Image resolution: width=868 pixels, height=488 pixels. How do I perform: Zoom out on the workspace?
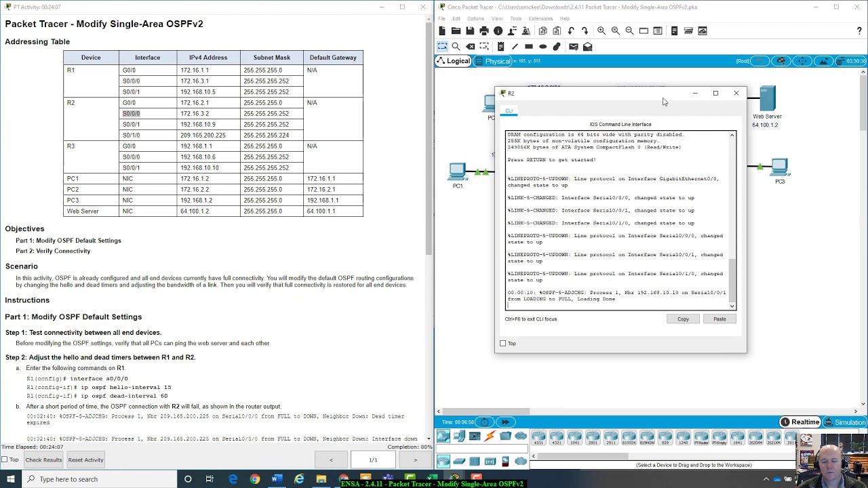coord(629,31)
